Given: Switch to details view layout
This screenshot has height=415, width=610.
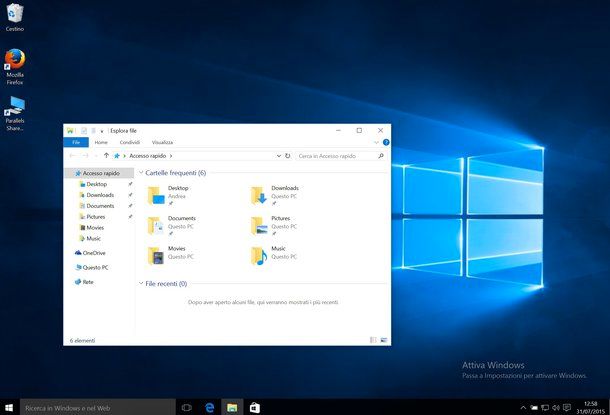Looking at the screenshot, I should (373, 340).
